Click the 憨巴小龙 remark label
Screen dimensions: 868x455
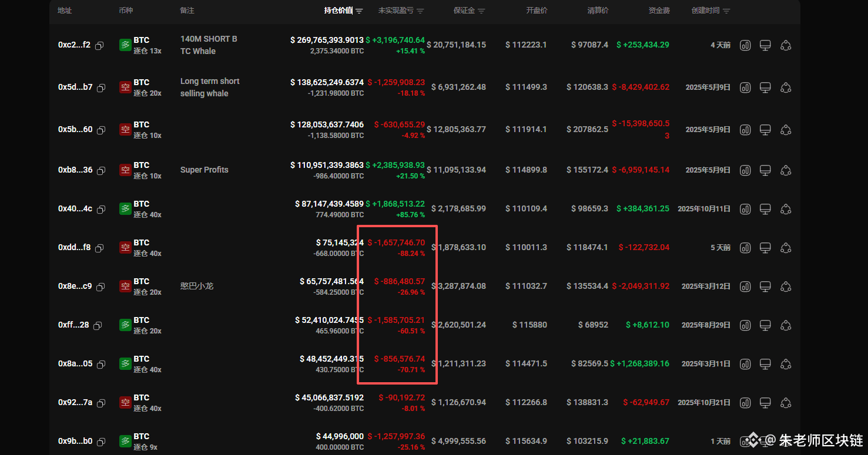(x=197, y=287)
